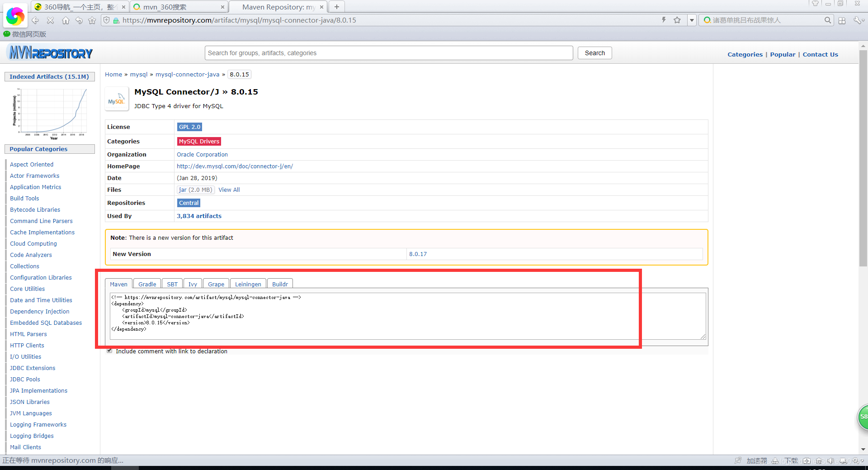The width and height of the screenshot is (868, 470).
Task: Click the lightning speed mode icon
Action: (x=664, y=20)
